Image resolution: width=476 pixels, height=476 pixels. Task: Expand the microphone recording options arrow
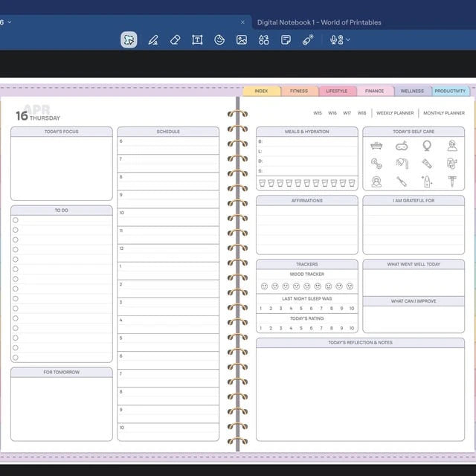[x=348, y=39]
